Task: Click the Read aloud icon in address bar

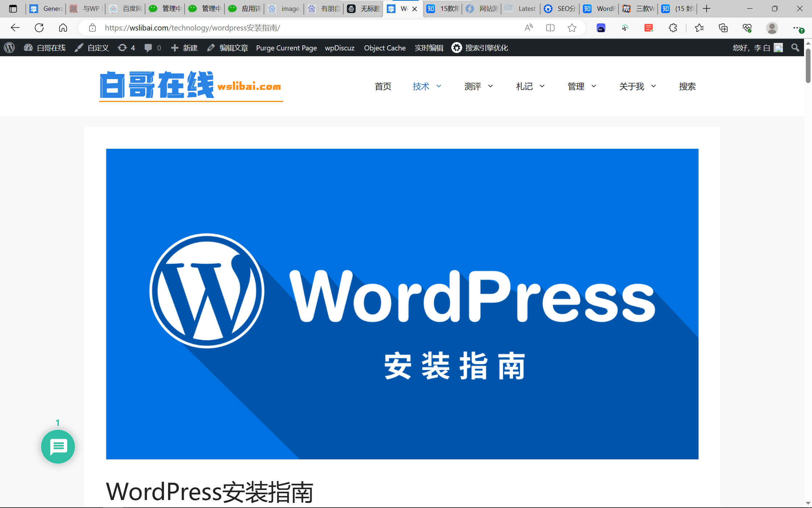Action: [529, 28]
